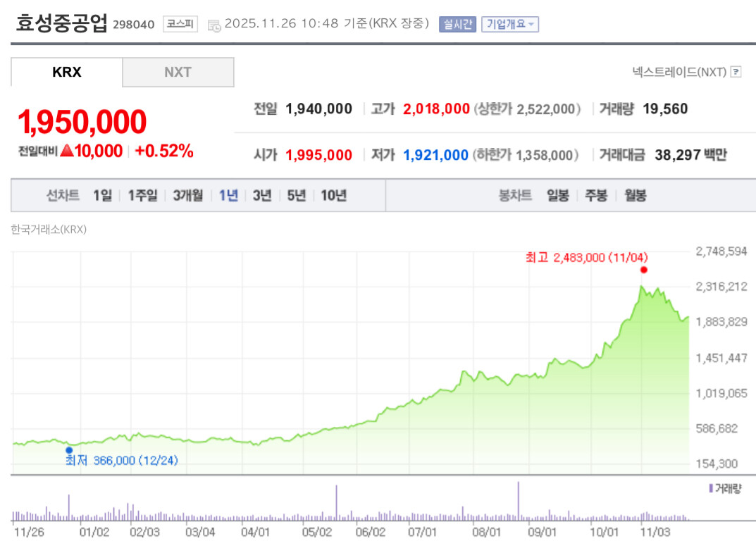Image resolution: width=756 pixels, height=553 pixels.
Task: Click the stock code 298040
Action: (x=134, y=25)
